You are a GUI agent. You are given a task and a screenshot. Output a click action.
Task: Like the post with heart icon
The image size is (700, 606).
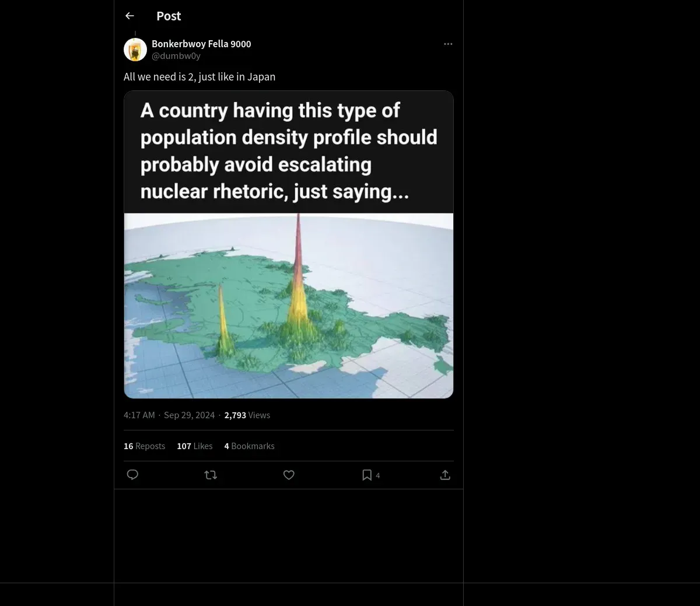(289, 475)
